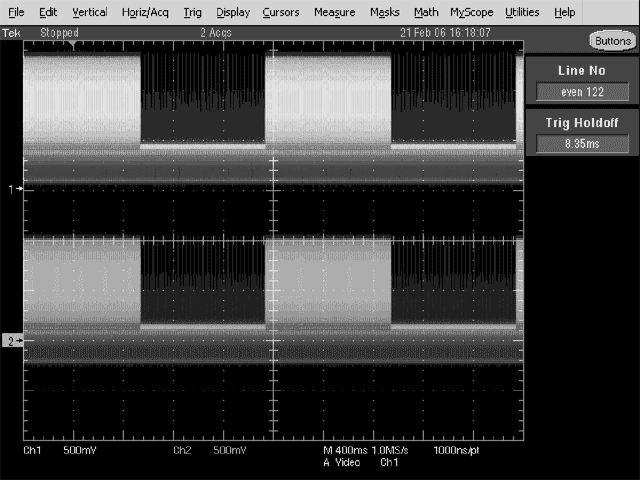Viewport: 640px width, 480px height.
Task: Click the Ch1 500mV scale readout
Action: [62, 451]
